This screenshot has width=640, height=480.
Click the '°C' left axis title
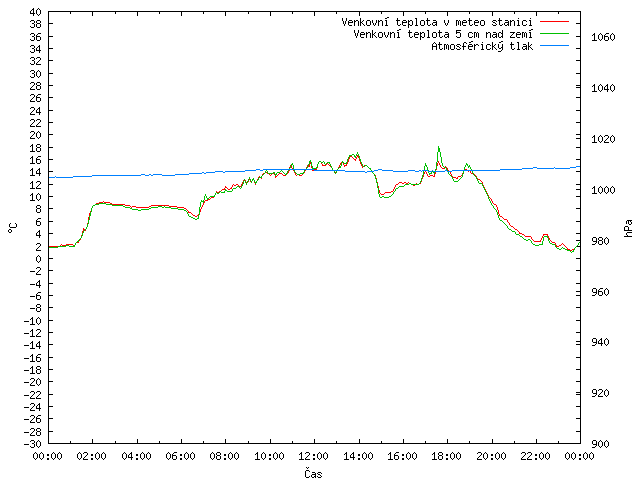[x=13, y=228]
